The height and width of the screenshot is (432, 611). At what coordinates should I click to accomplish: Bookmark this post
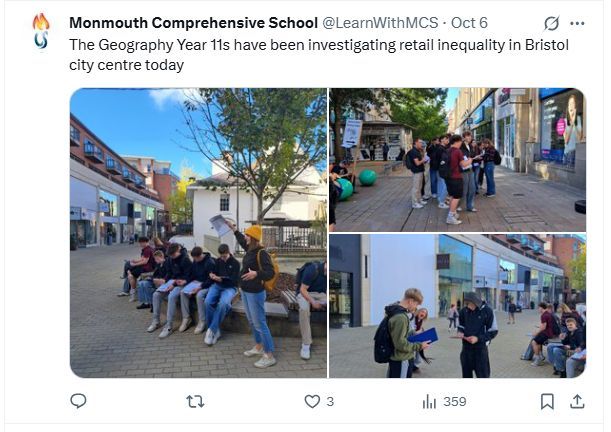click(x=547, y=401)
